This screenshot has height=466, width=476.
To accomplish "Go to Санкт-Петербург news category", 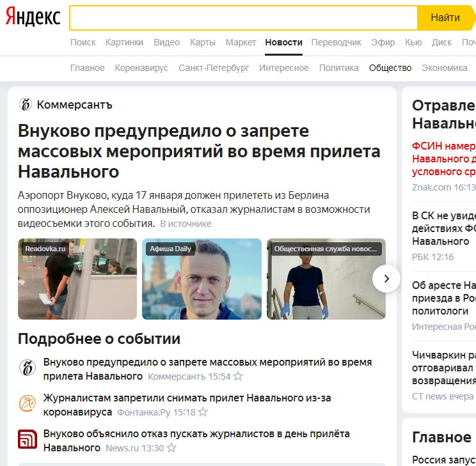I will coord(214,68).
